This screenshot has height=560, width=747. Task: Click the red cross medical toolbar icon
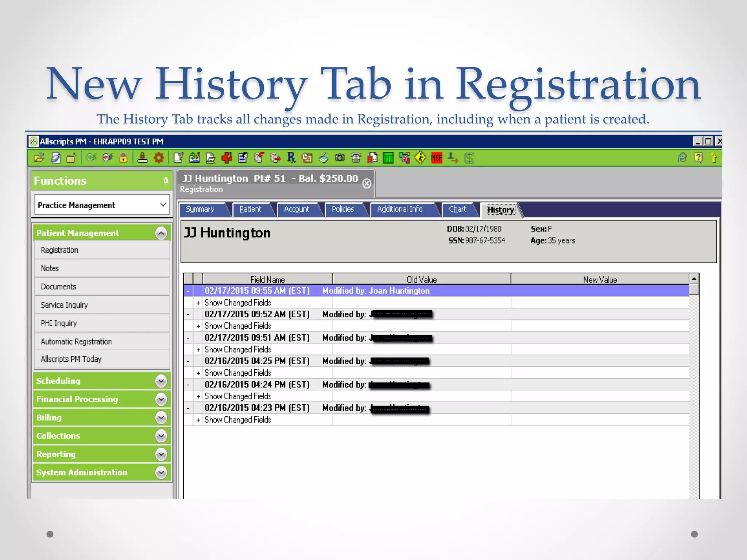point(227,158)
